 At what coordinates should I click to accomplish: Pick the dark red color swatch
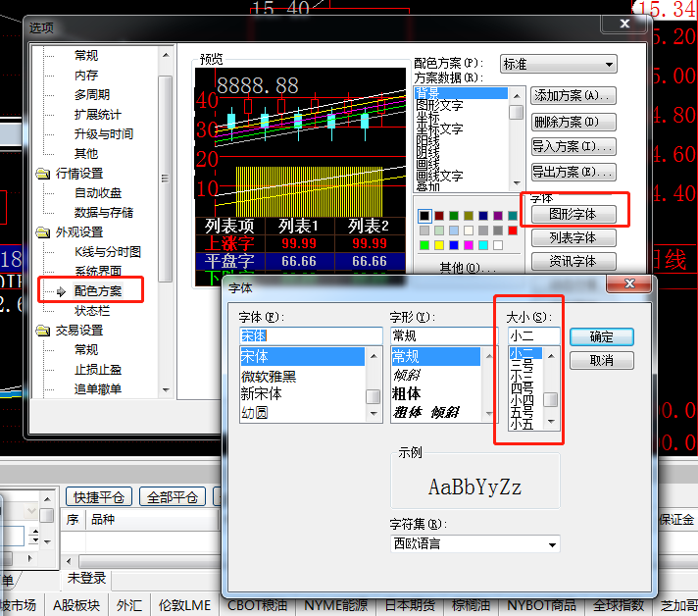[439, 216]
